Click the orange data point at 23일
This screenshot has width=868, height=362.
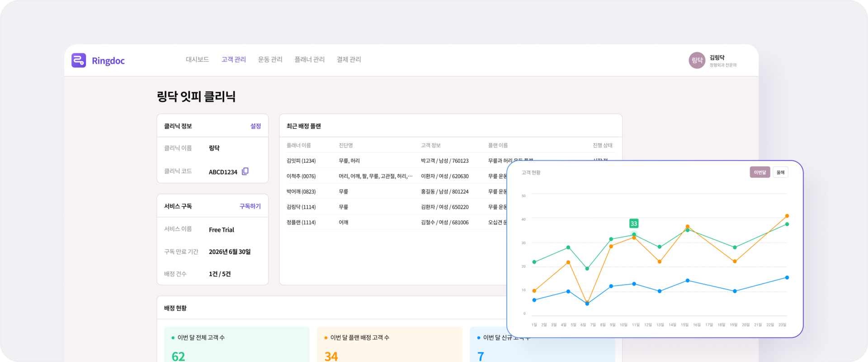pyautogui.click(x=787, y=216)
